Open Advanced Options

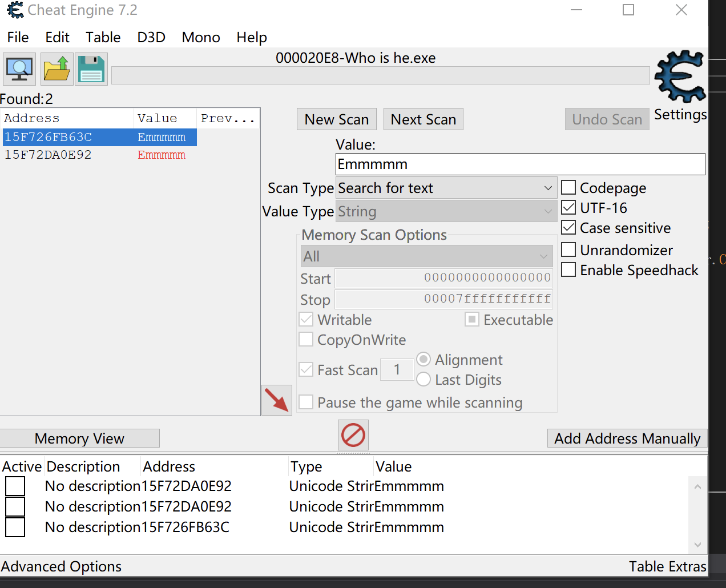click(x=61, y=566)
